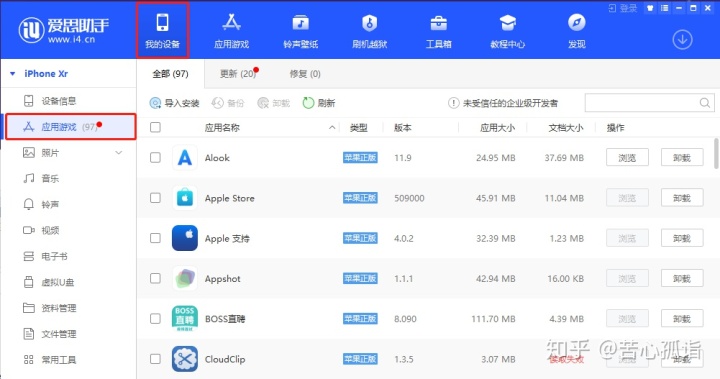Open the skin shirt icon in title bar

click(650, 8)
